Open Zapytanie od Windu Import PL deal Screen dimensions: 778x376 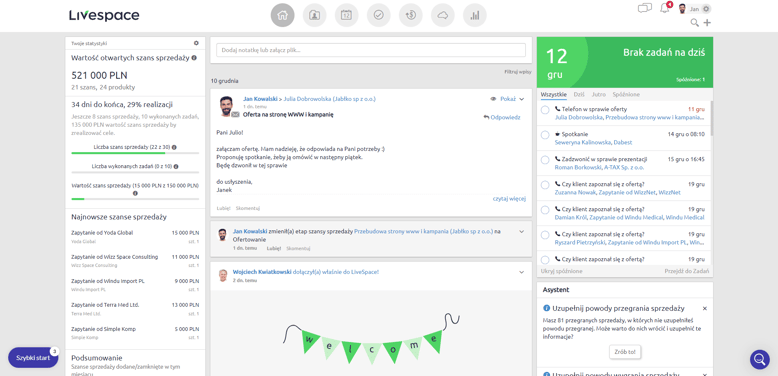coord(108,281)
